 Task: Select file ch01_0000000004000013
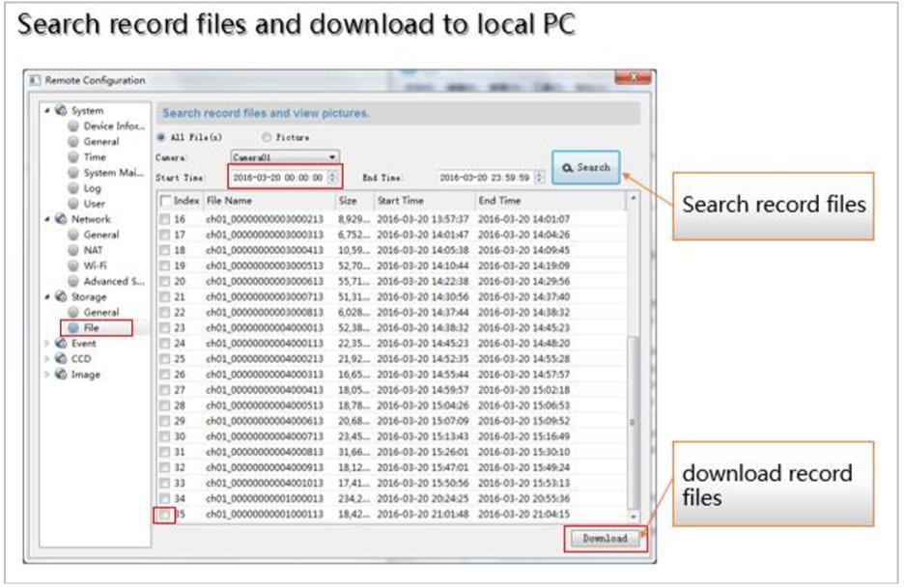pos(265,327)
